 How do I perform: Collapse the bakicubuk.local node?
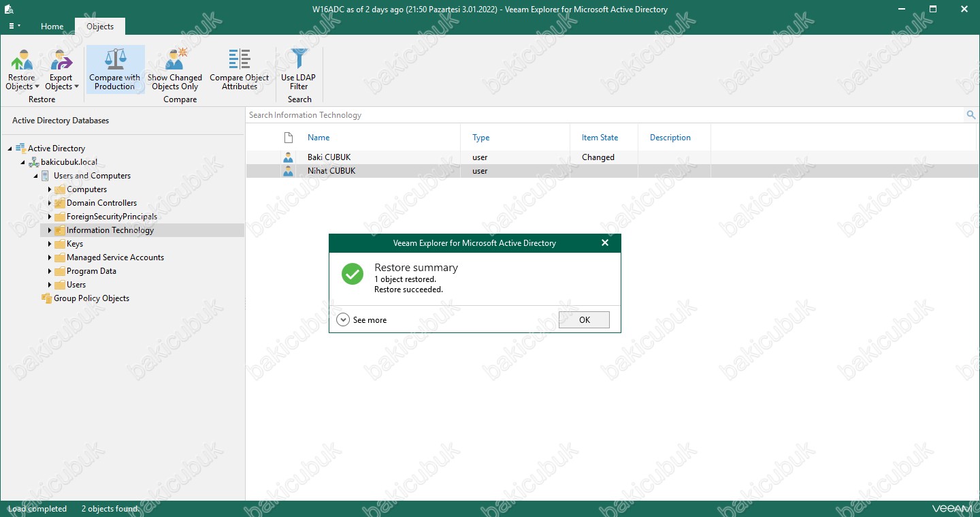click(23, 162)
